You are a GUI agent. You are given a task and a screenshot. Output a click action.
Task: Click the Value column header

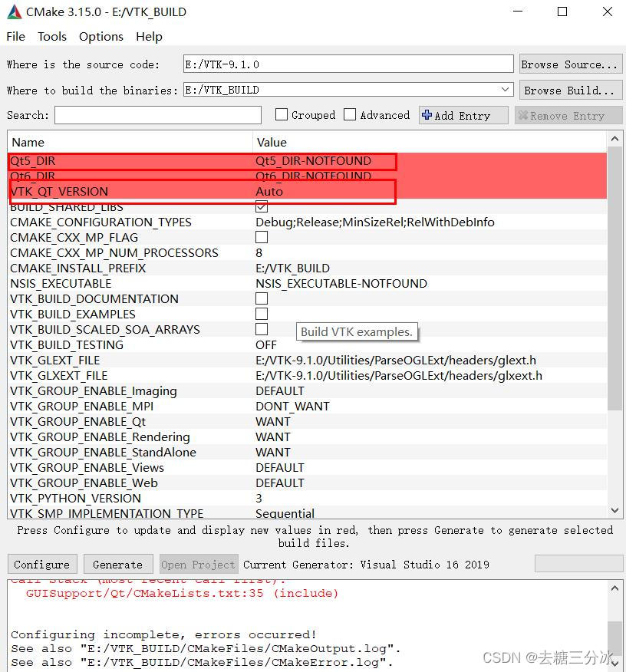pyautogui.click(x=430, y=142)
